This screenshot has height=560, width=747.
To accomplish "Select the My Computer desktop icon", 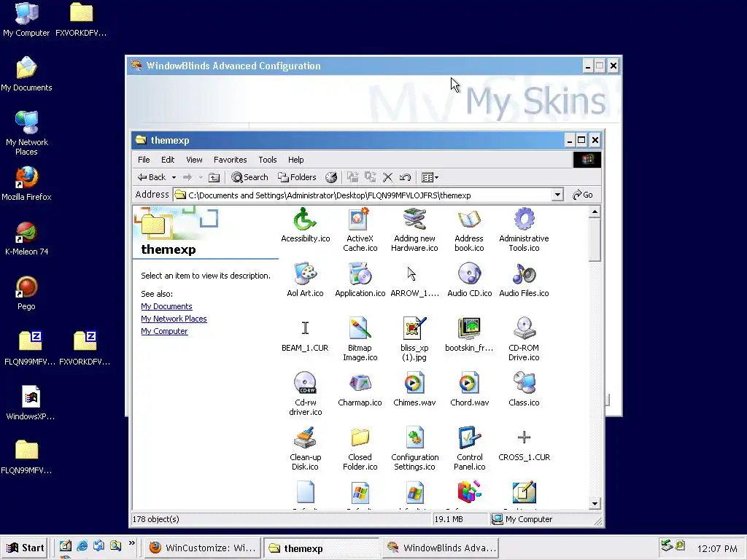I will pyautogui.click(x=26, y=19).
